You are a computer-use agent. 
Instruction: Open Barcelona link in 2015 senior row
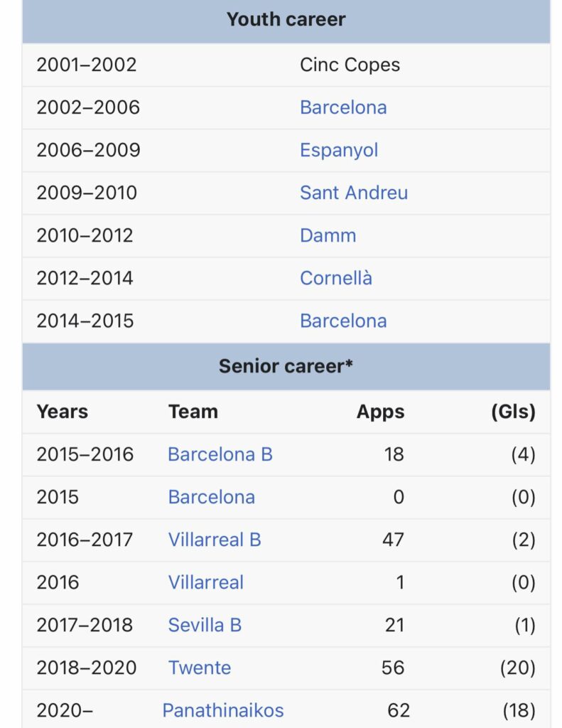click(211, 497)
